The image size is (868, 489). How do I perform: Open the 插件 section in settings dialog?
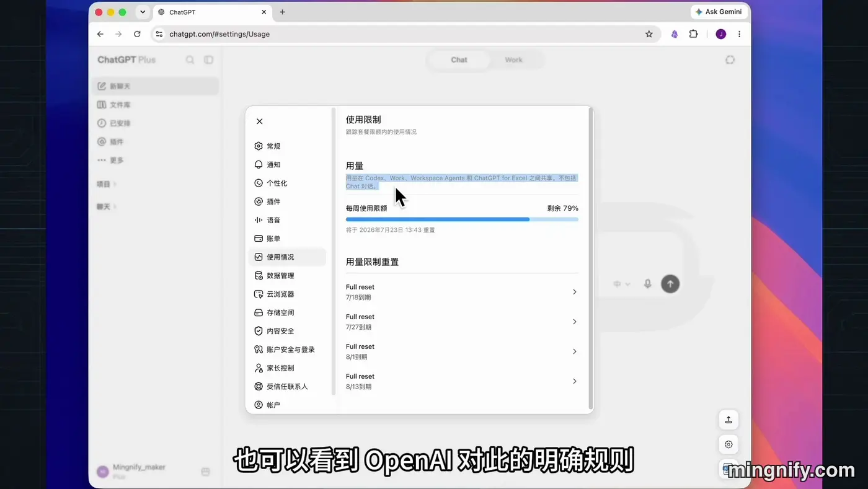tap(287, 201)
